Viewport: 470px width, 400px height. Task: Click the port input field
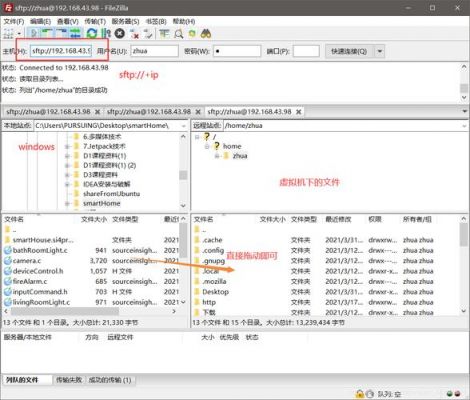(x=306, y=51)
